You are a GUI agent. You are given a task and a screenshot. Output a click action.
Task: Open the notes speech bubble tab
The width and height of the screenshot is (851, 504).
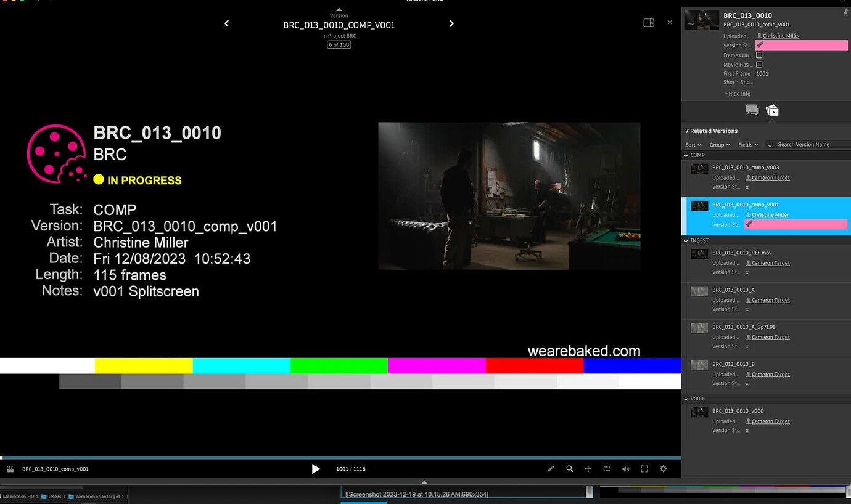point(752,110)
